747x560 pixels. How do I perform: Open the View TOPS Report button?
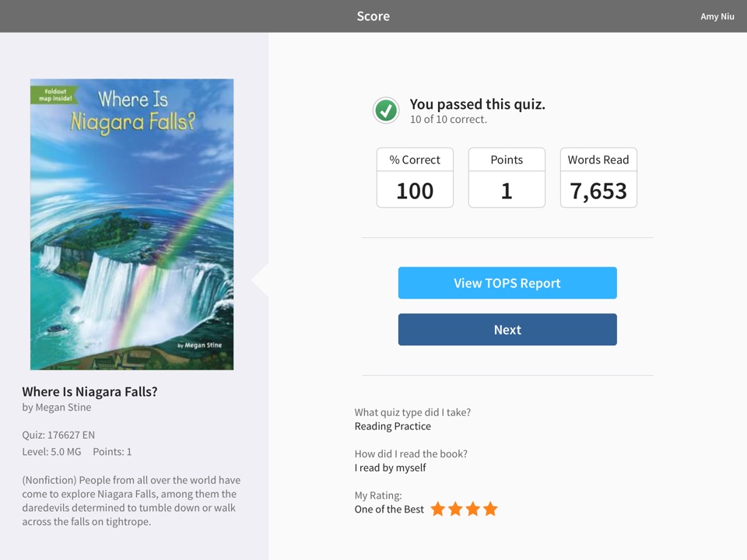tap(507, 283)
